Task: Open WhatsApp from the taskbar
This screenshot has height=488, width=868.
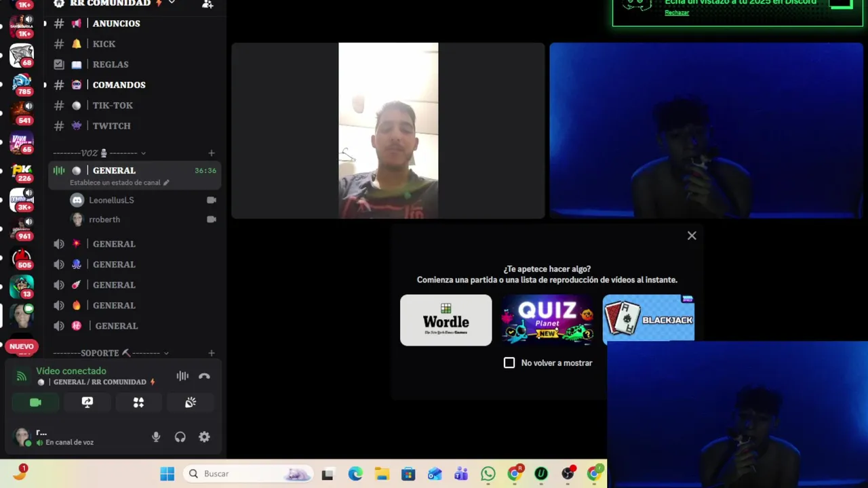Action: click(x=488, y=474)
